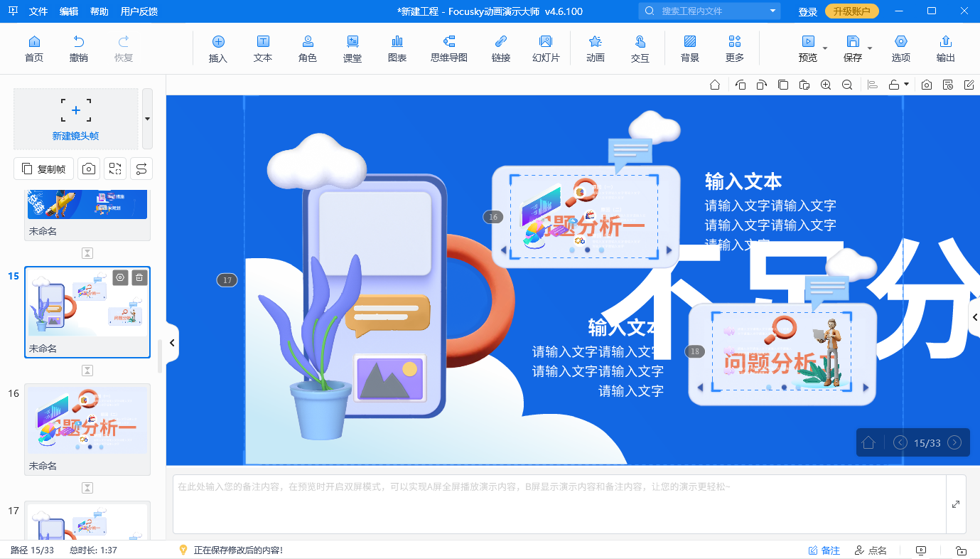The width and height of the screenshot is (980, 559).
Task: Click the copy icon in canvas toolbar
Action: point(782,85)
